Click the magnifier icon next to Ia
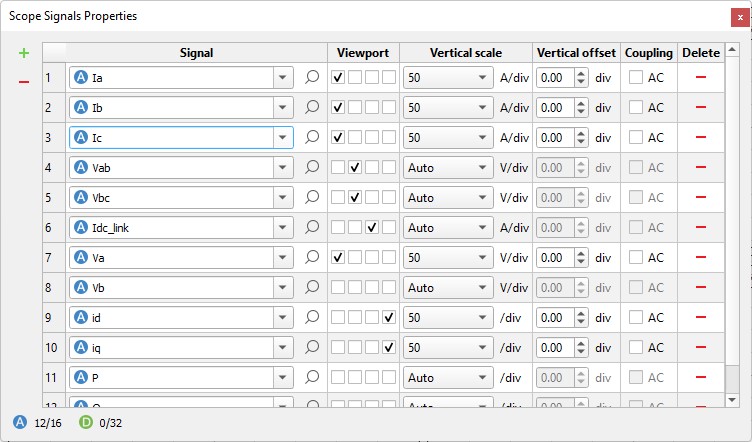The height and width of the screenshot is (442, 752). (x=312, y=77)
